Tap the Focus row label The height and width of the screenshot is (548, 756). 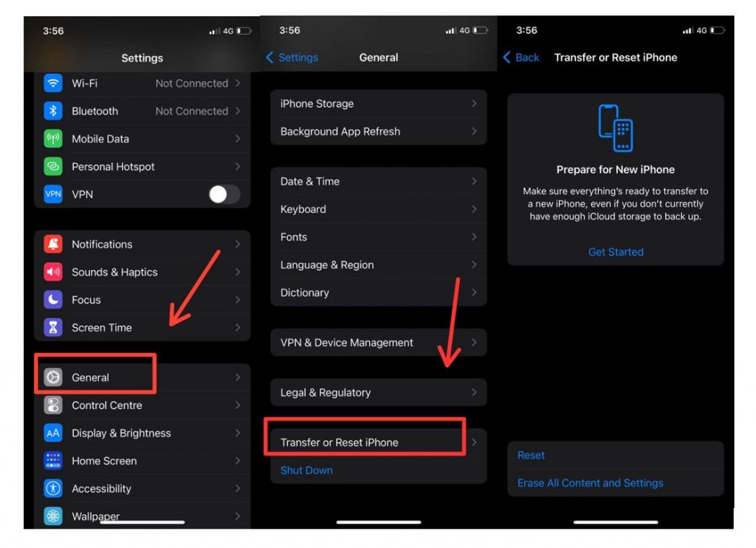point(86,300)
